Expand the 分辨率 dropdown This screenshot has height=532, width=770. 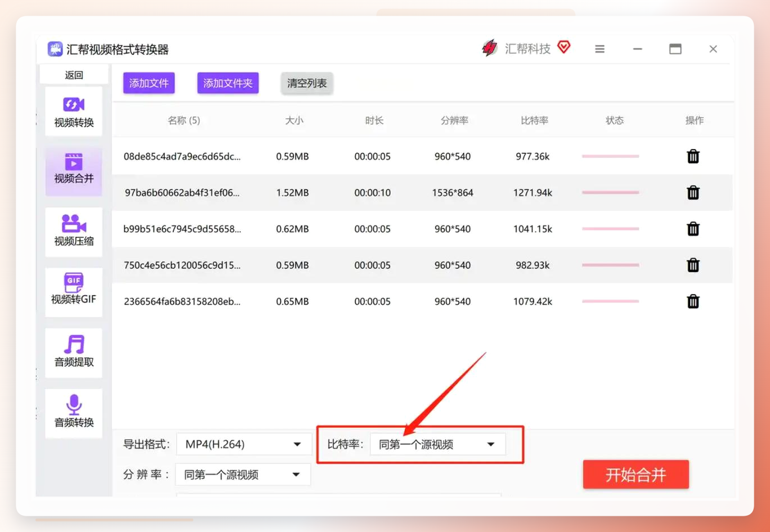pyautogui.click(x=243, y=475)
